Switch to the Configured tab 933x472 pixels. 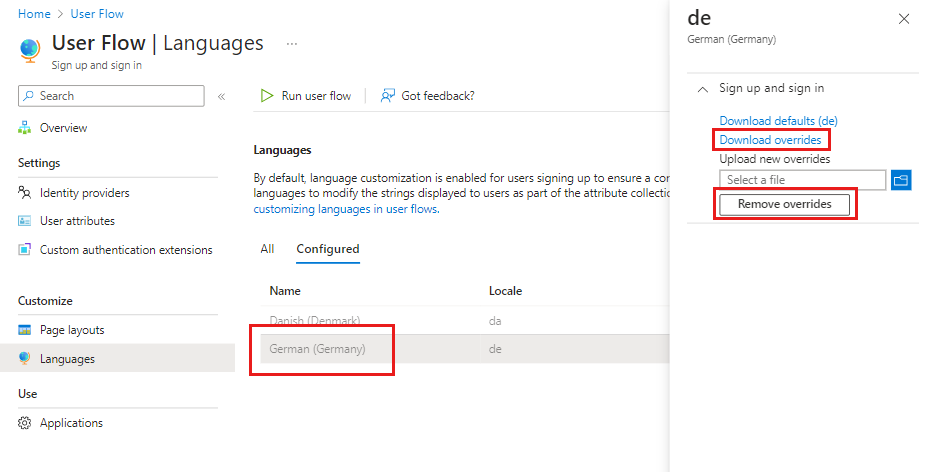click(x=328, y=249)
